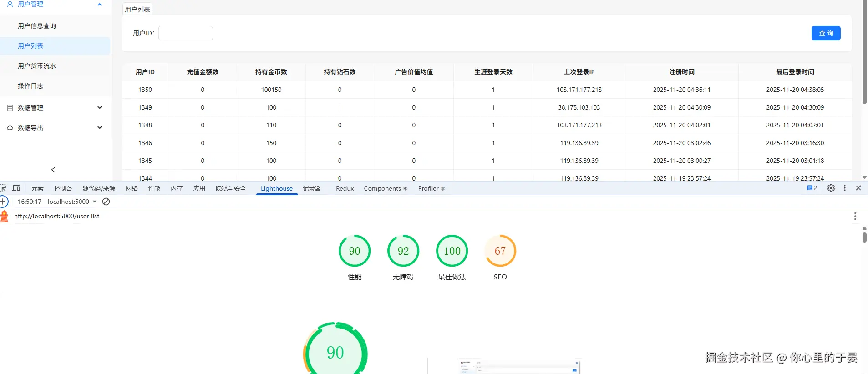Click gold count 100150 cell
This screenshot has width=868, height=374.
pyautogui.click(x=271, y=90)
